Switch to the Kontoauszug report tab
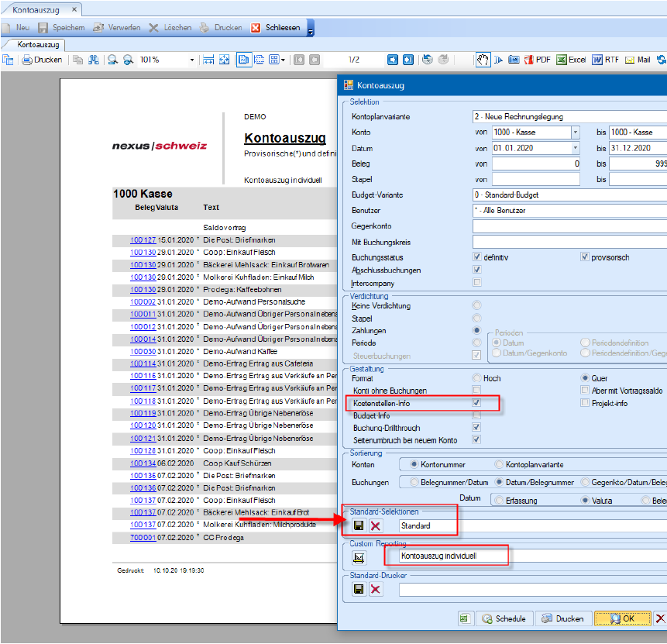This screenshot has width=667, height=644. tap(38, 45)
